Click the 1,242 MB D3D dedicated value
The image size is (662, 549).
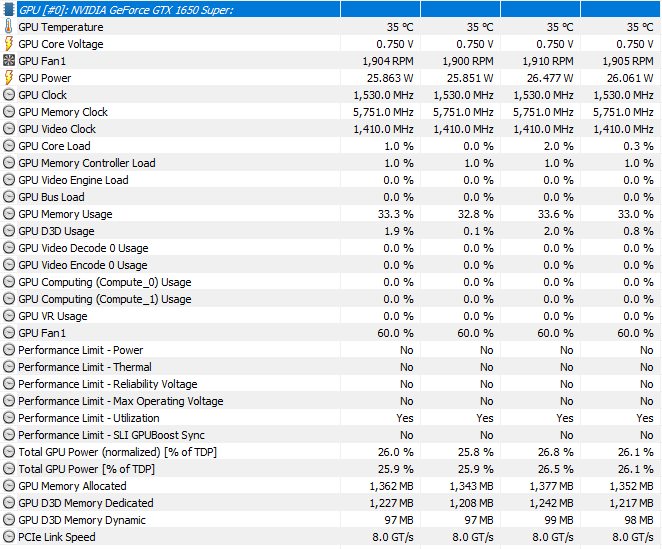click(x=551, y=503)
